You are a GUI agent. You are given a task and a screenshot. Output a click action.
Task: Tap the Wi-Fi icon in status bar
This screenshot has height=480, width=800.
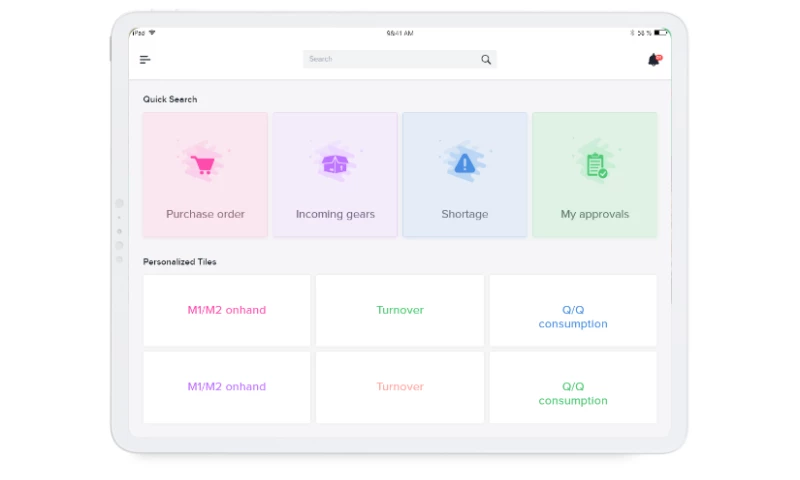pyautogui.click(x=152, y=33)
